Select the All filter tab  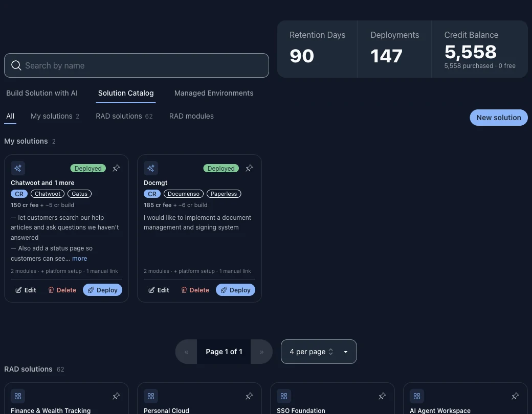click(10, 116)
